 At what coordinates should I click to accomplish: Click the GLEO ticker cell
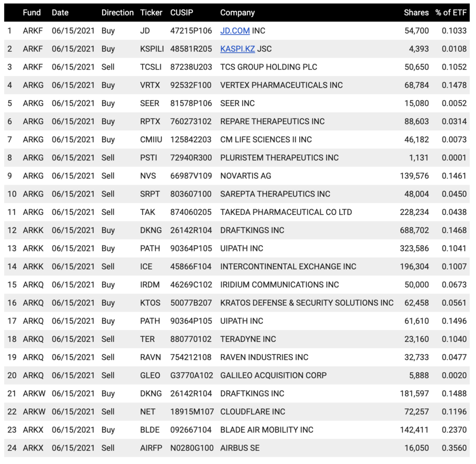(150, 375)
